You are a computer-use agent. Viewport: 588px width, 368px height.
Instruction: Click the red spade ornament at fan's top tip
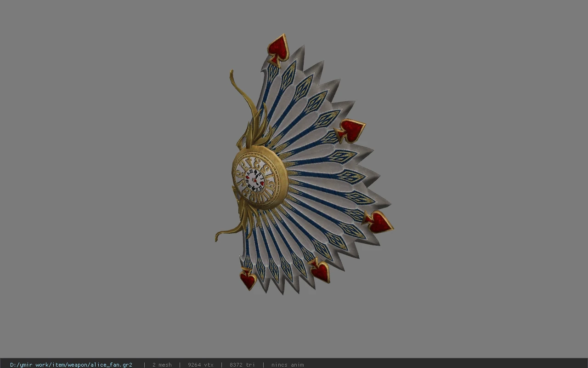[278, 48]
